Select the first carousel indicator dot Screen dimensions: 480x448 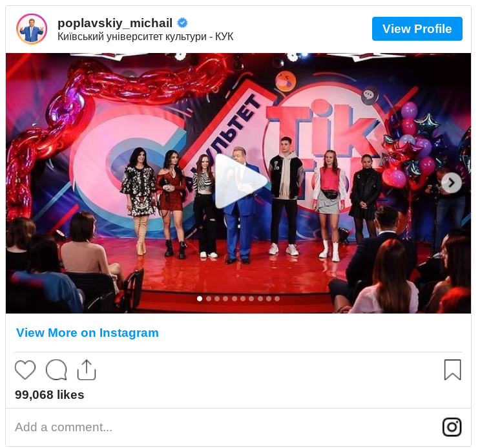200,299
